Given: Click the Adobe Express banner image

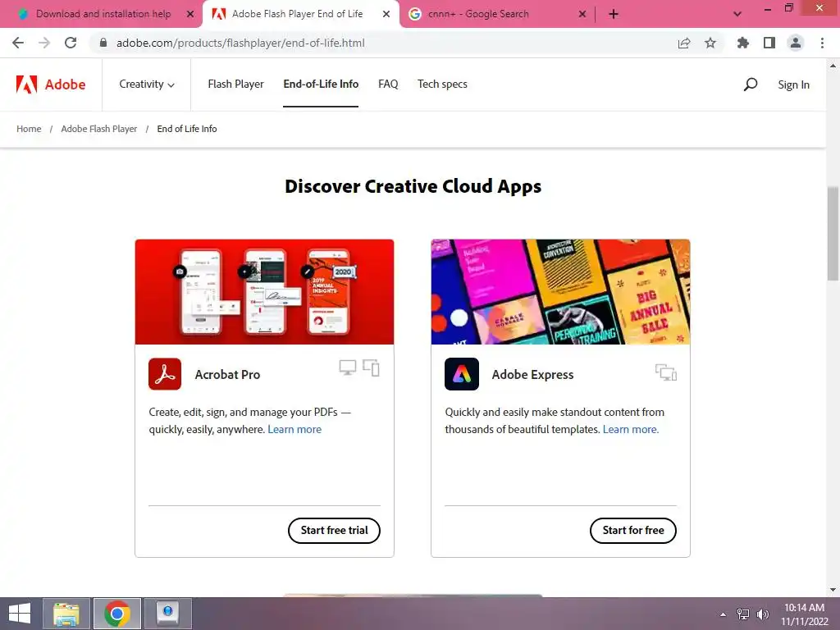Looking at the screenshot, I should 560,292.
